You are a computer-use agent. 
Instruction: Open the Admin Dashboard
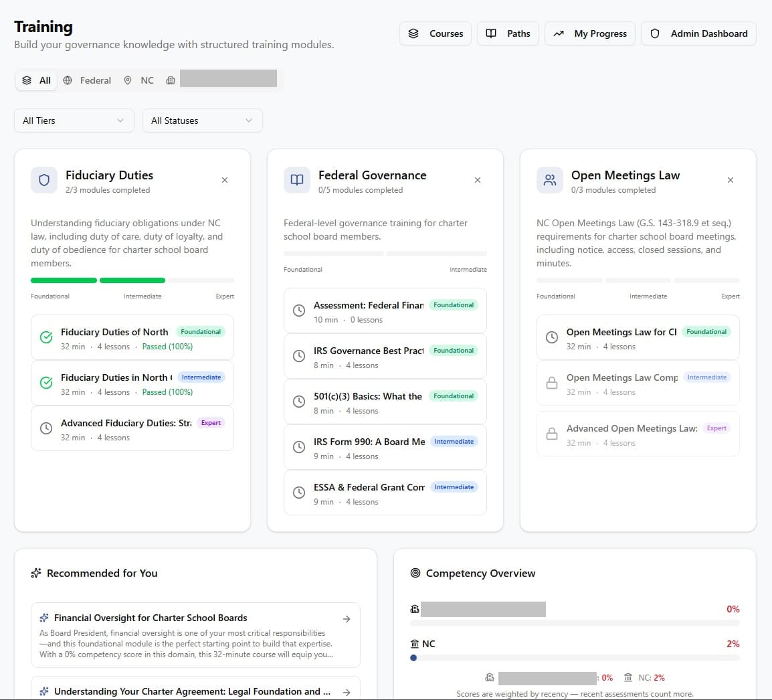[x=698, y=33]
